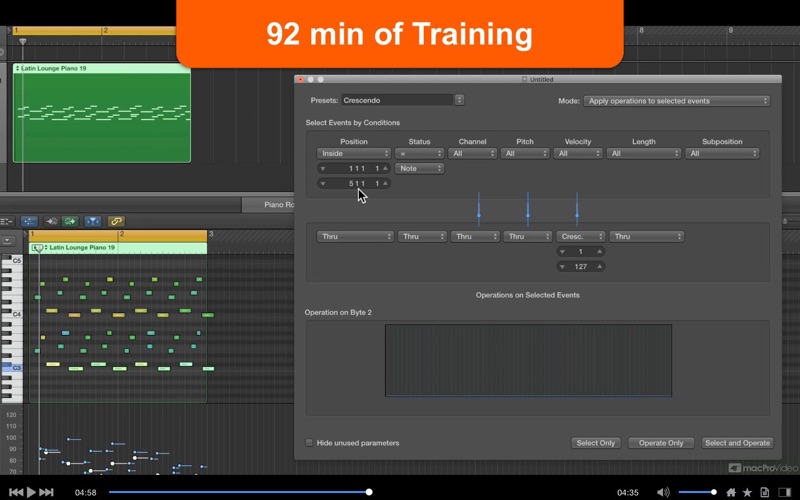Adjust the player volume slider
Screen dimensions: 800x500
[x=696, y=492]
